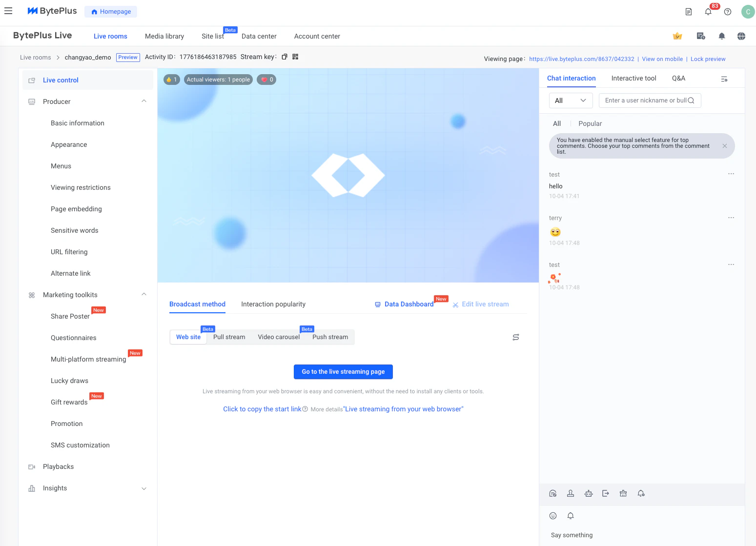Open the Q&A tab
Viewport: 756px width, 546px height.
click(679, 78)
